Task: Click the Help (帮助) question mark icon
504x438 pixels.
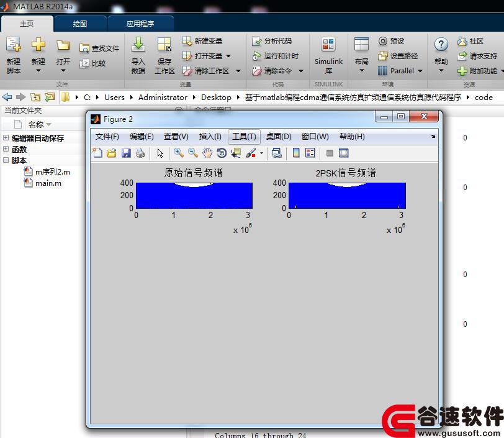Action: 441,44
